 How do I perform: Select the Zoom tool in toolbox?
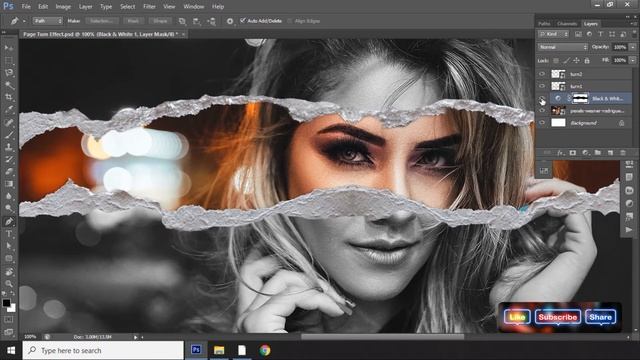pos(9,283)
